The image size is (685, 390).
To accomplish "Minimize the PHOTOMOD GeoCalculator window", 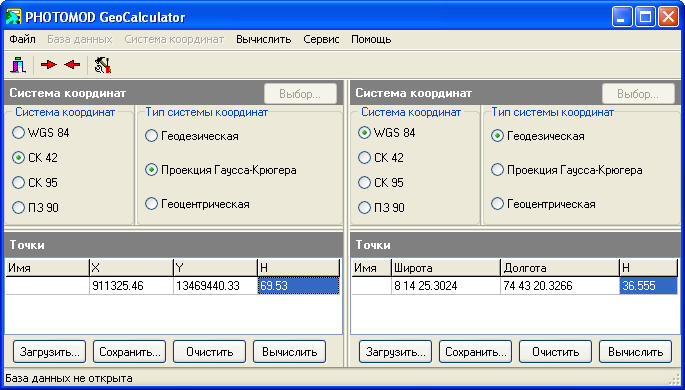I will (622, 17).
